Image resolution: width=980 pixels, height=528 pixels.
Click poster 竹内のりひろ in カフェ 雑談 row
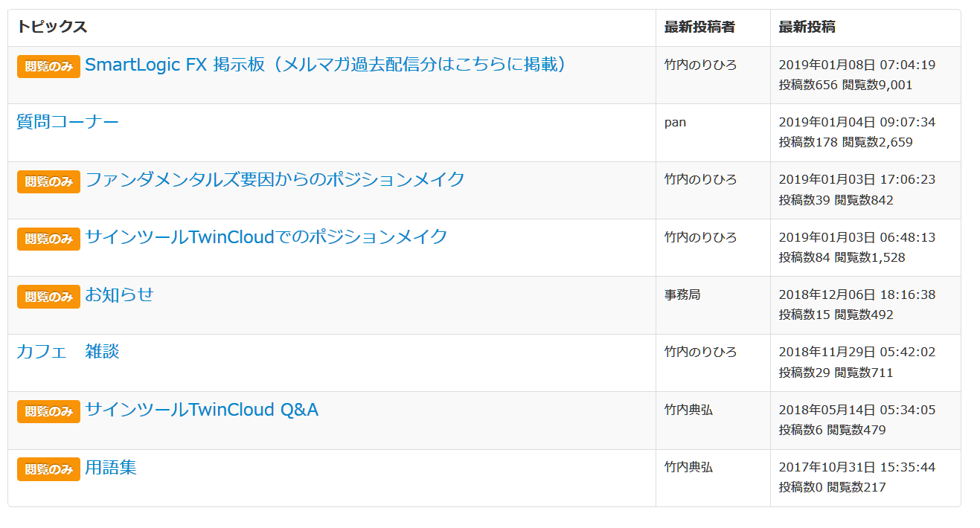pyautogui.click(x=700, y=352)
